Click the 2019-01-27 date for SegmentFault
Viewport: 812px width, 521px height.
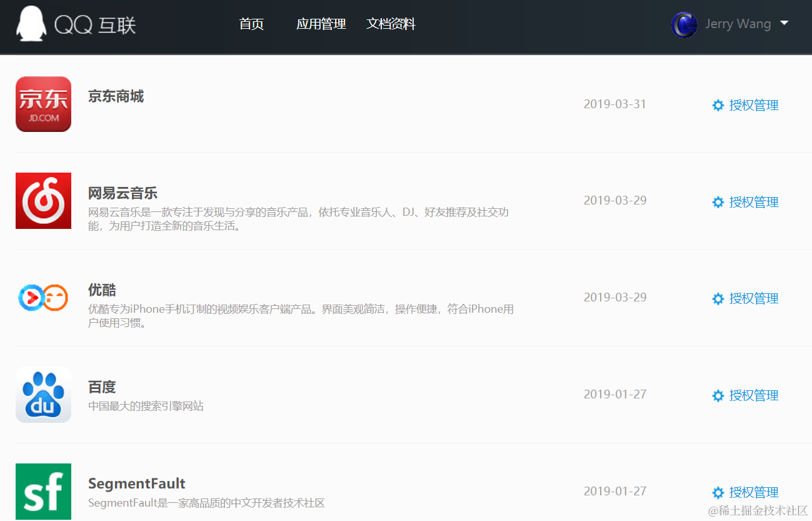coord(615,491)
